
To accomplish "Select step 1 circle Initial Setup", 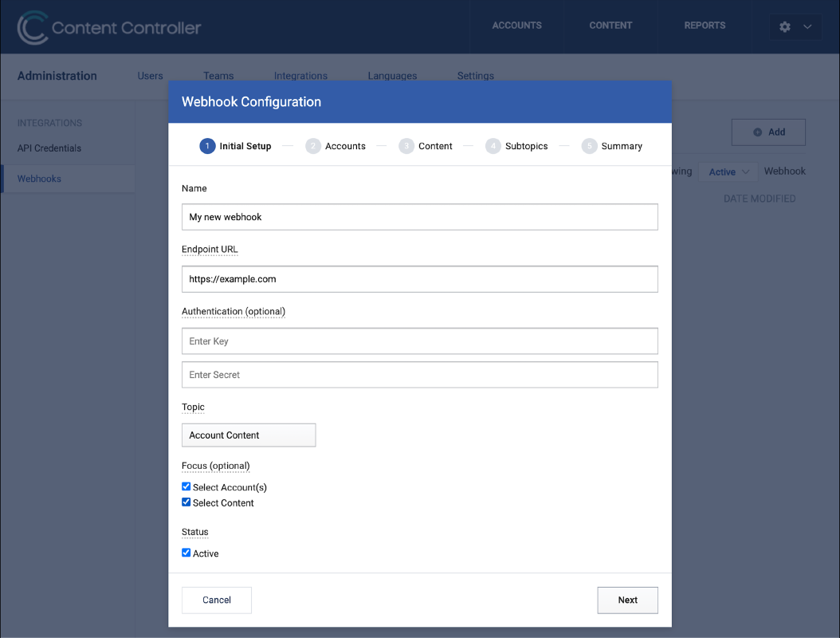I will click(207, 146).
